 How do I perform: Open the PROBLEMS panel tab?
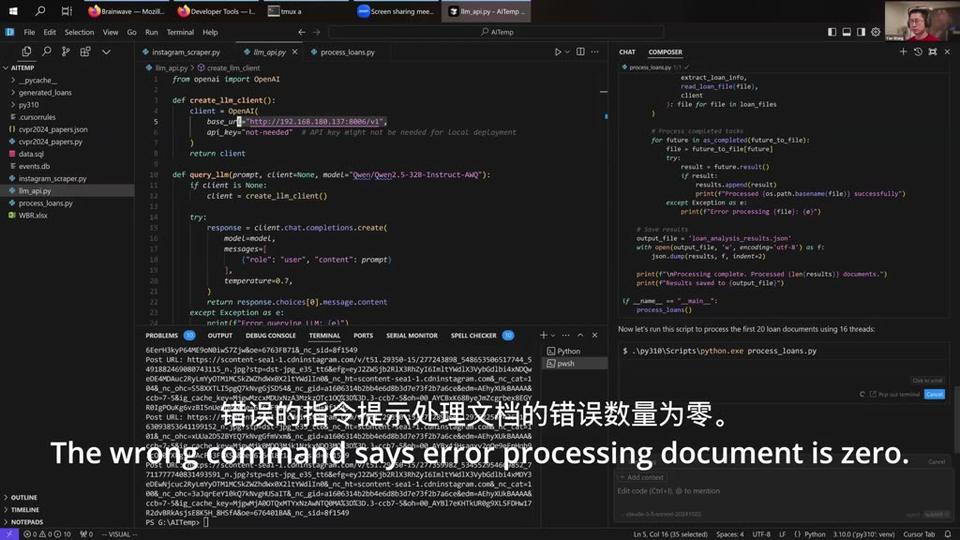pyautogui.click(x=162, y=336)
